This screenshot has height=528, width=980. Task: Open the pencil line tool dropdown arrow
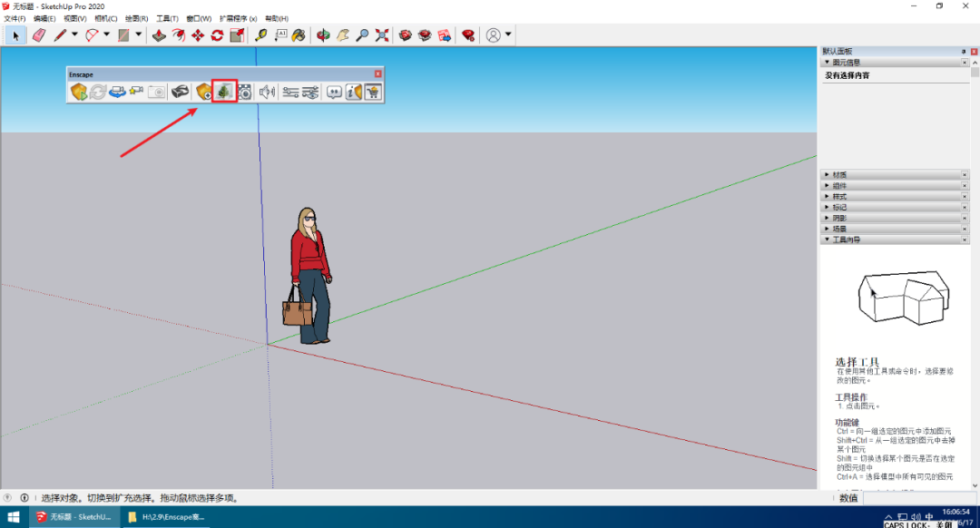pos(74,35)
